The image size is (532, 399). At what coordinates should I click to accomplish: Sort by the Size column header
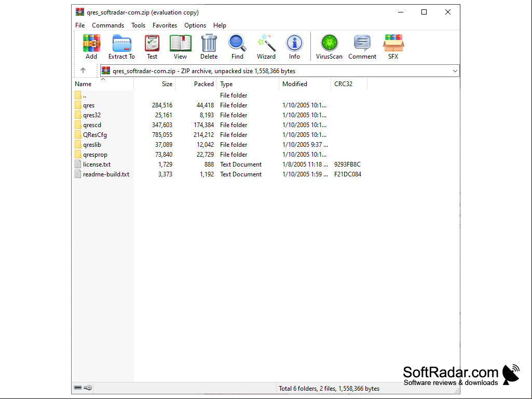154,84
